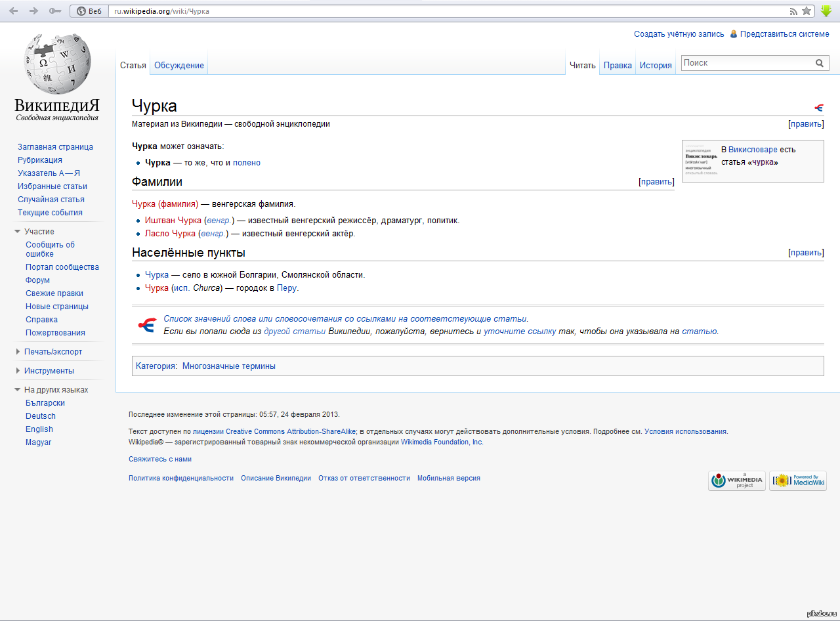Open Заглавная страница in sidebar
The height and width of the screenshot is (621, 840).
pos(55,147)
